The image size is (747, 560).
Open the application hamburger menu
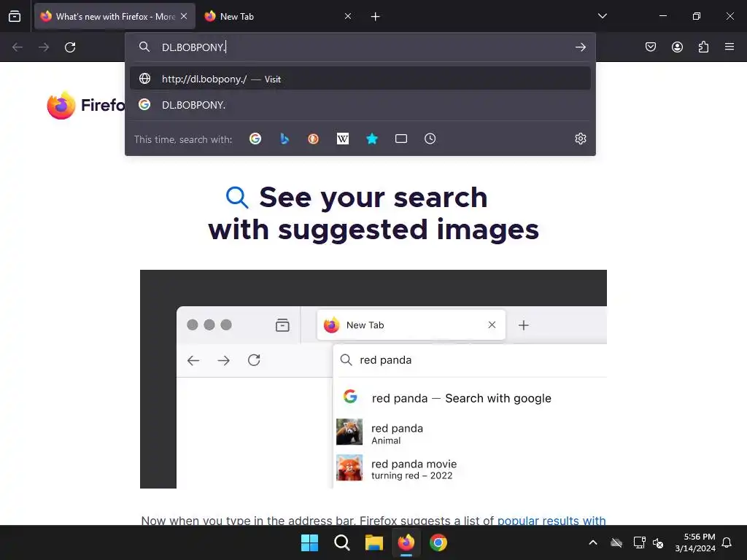point(729,47)
